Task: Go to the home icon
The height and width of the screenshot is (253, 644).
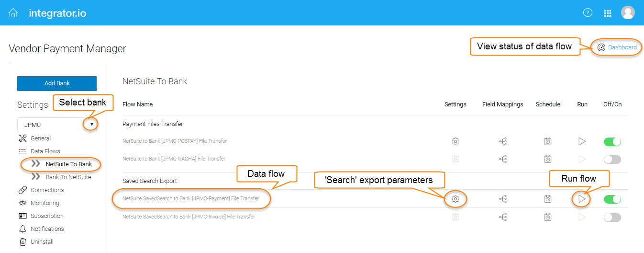Action: 13,13
